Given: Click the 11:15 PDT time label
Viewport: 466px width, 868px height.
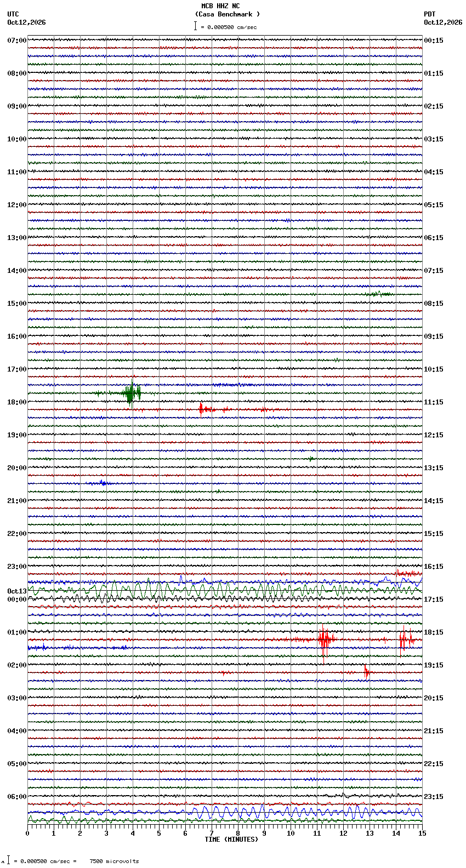Looking at the screenshot, I should point(434,402).
